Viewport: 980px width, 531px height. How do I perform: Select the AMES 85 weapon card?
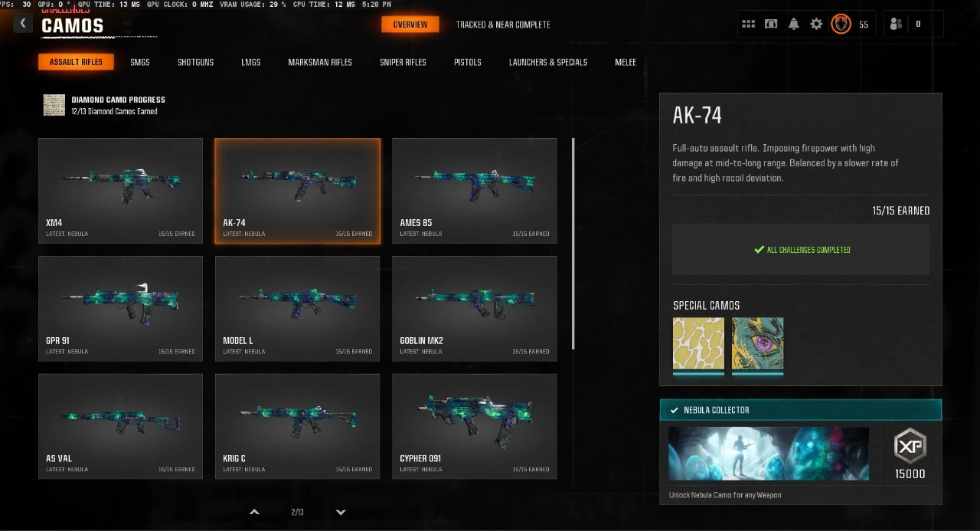coord(475,191)
